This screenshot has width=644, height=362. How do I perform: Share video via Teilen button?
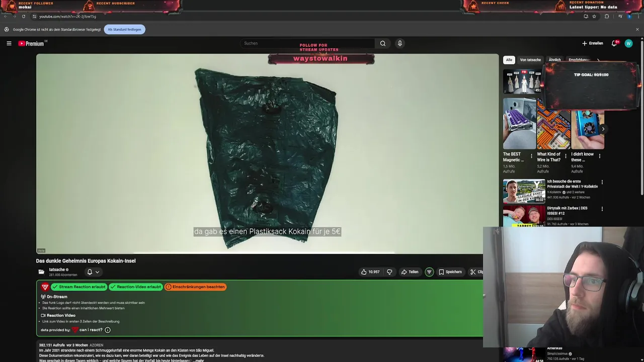[x=410, y=272]
